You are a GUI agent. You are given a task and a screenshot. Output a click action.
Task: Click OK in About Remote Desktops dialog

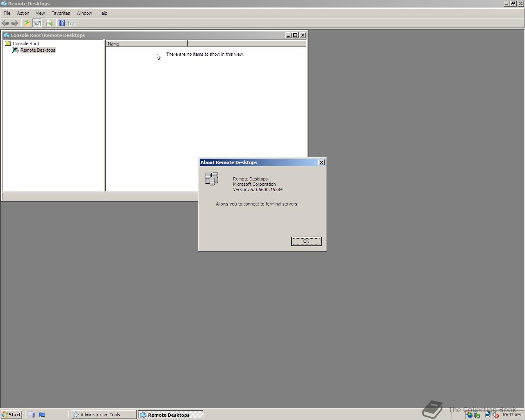click(306, 241)
